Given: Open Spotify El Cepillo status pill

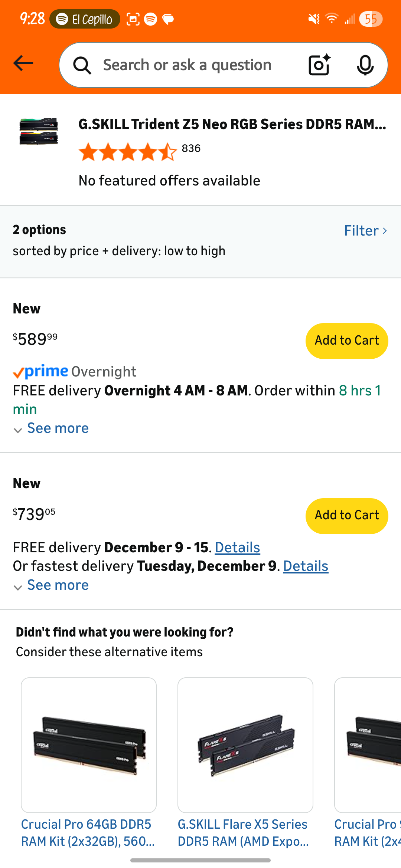Looking at the screenshot, I should [x=85, y=19].
